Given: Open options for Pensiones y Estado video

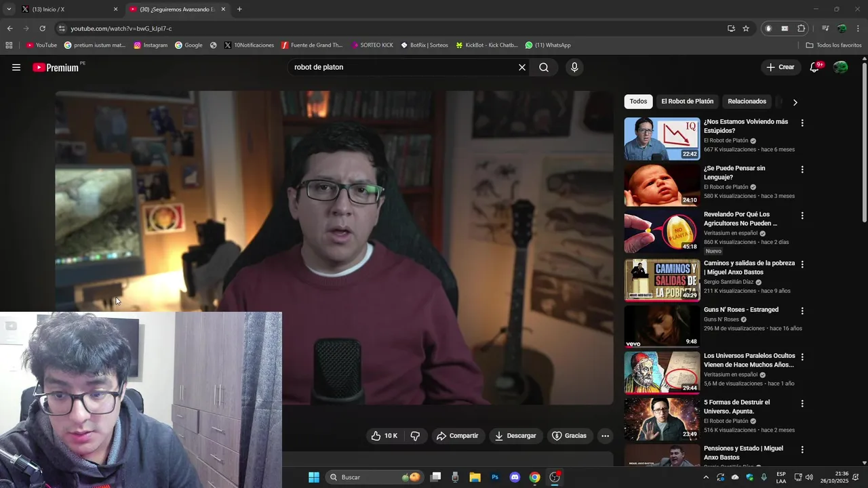Looking at the screenshot, I should coord(802,449).
